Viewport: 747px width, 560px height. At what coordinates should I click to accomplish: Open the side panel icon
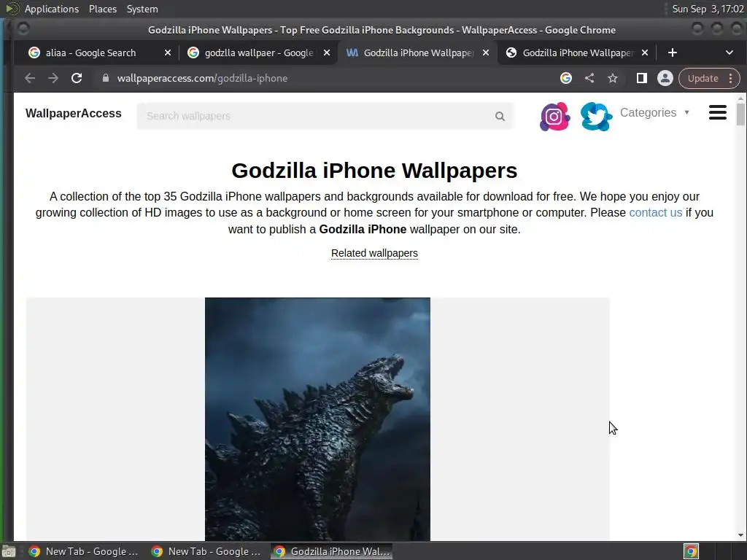pos(642,78)
